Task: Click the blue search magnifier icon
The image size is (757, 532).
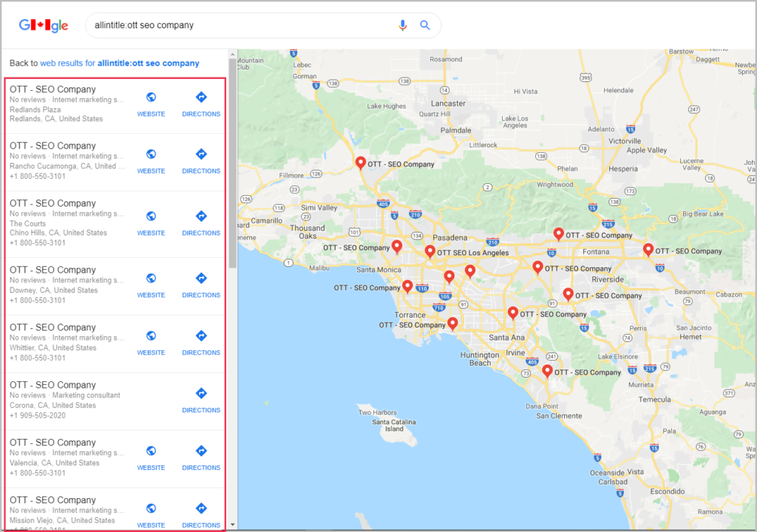Action: pos(425,25)
